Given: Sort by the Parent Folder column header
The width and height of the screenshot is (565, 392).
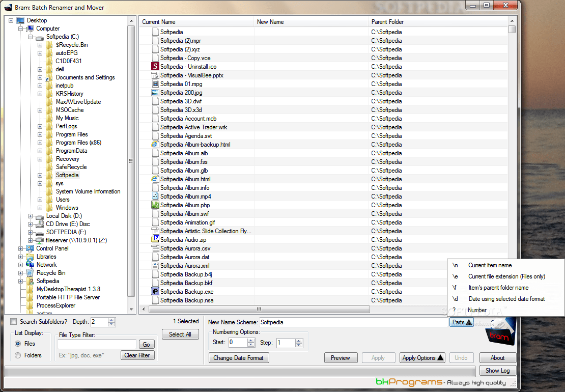Looking at the screenshot, I should click(438, 21).
